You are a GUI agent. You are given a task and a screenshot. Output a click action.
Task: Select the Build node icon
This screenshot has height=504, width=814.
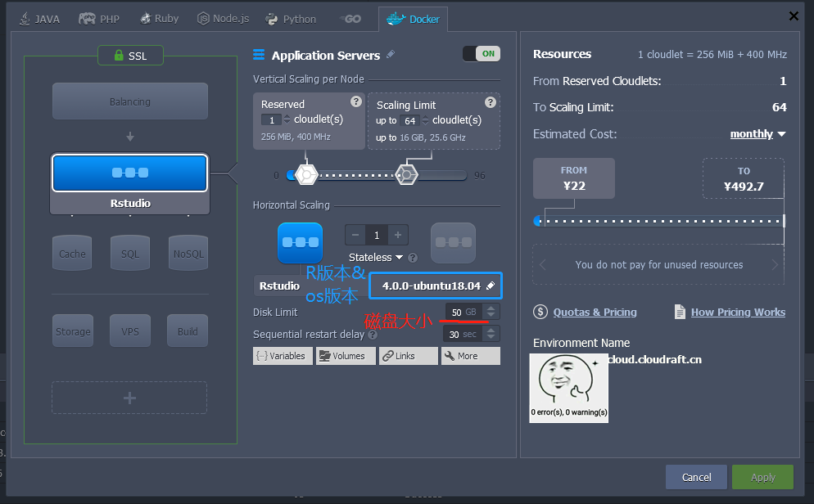click(188, 331)
